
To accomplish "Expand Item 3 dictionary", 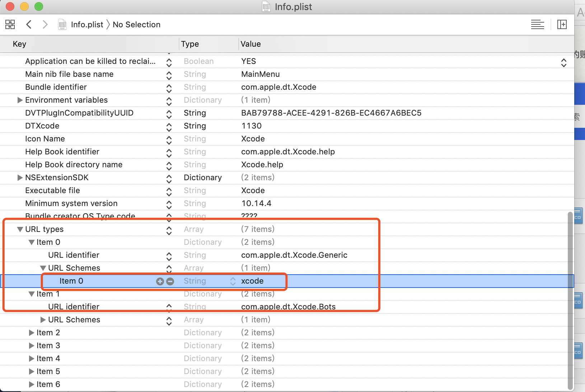I will tap(32, 345).
